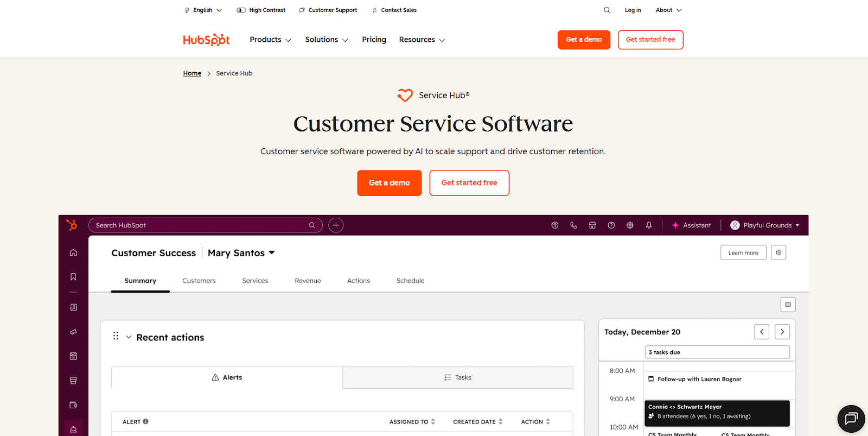This screenshot has height=436, width=868.
Task: Click the hero Get a demo button
Action: tap(390, 183)
